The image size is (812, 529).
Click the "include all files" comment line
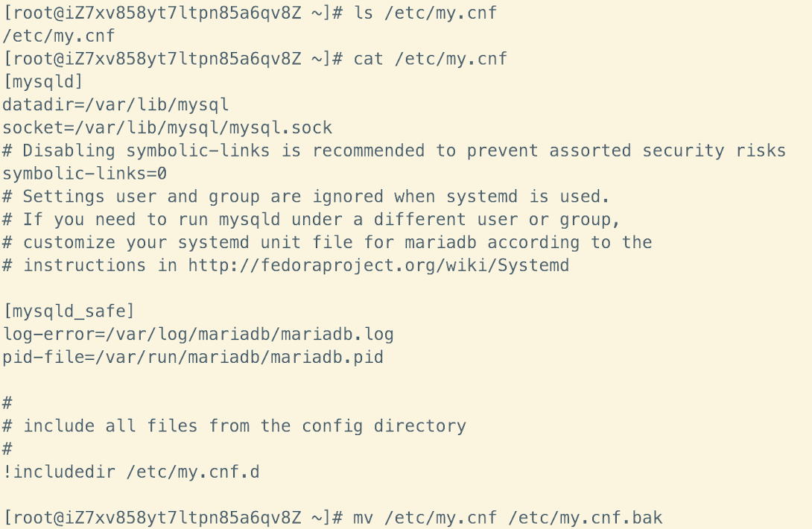(234, 426)
